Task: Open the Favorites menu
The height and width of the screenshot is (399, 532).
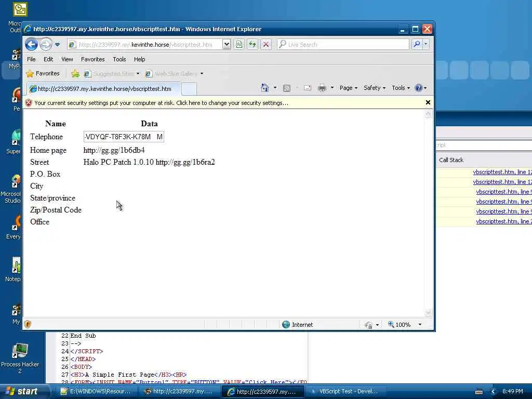Action: tap(92, 59)
